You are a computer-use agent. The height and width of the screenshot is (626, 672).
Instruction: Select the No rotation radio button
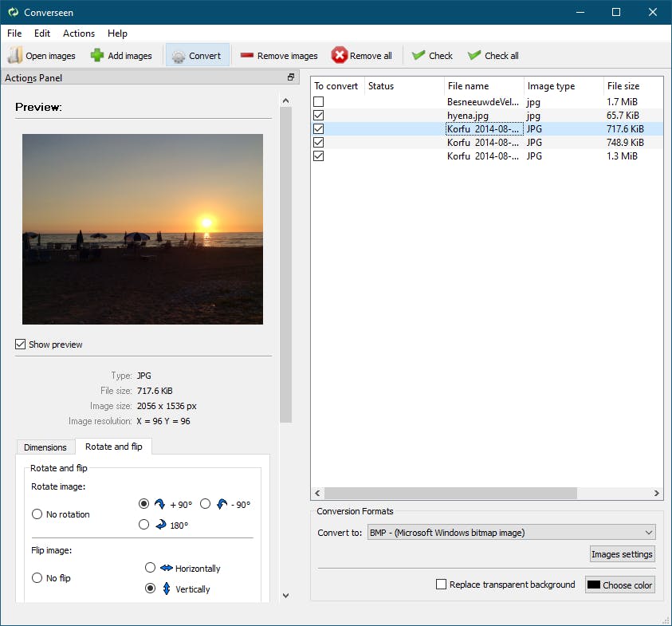(x=37, y=514)
